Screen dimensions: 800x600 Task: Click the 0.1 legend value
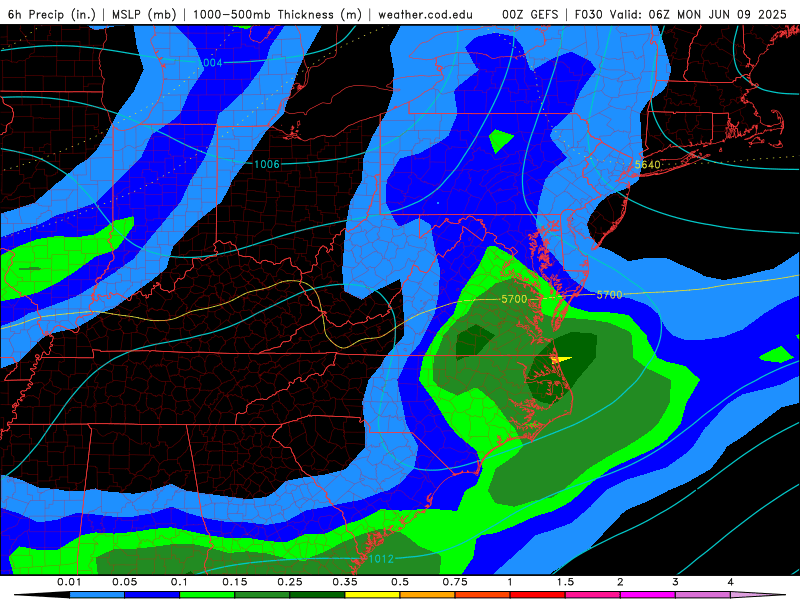(x=179, y=582)
